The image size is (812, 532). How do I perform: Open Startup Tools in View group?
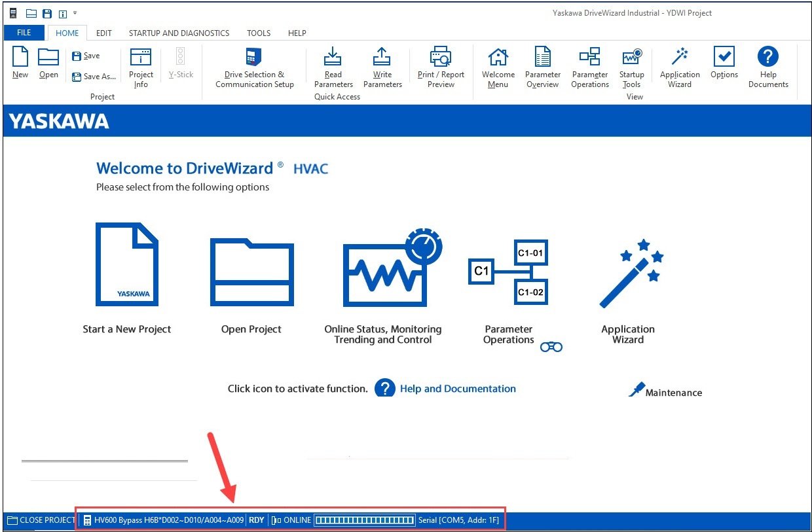pyautogui.click(x=632, y=67)
